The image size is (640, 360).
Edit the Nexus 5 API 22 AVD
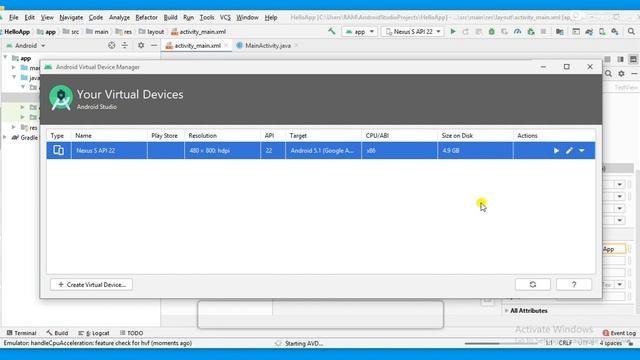click(569, 151)
